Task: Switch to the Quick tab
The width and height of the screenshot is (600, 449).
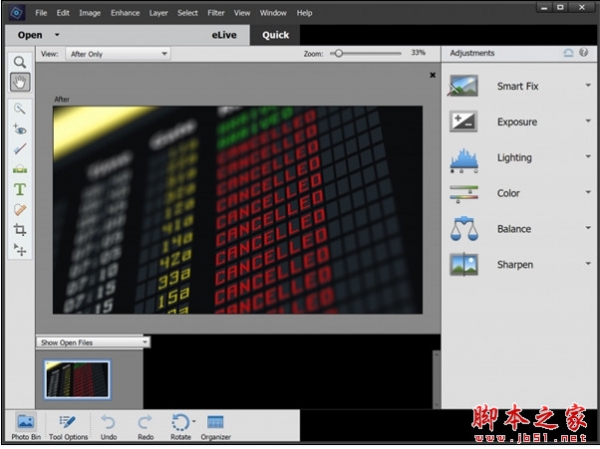Action: pyautogui.click(x=275, y=35)
